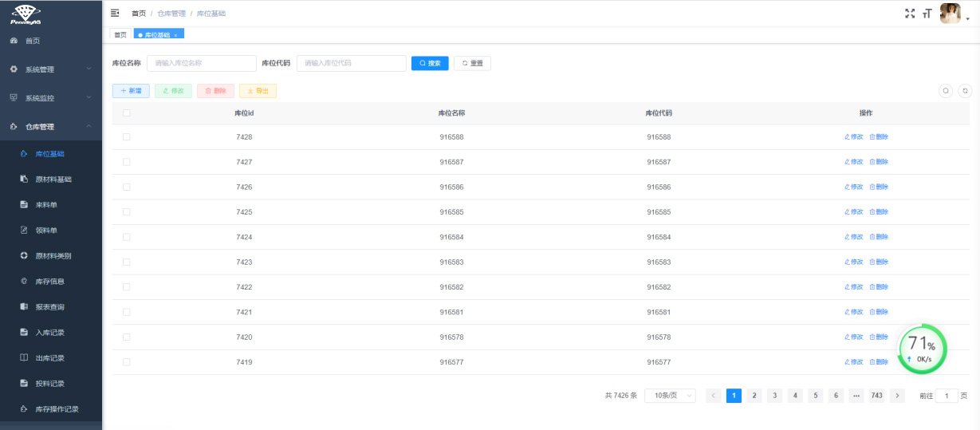The image size is (980, 430).
Task: Click the user avatar in the header
Action: click(950, 13)
